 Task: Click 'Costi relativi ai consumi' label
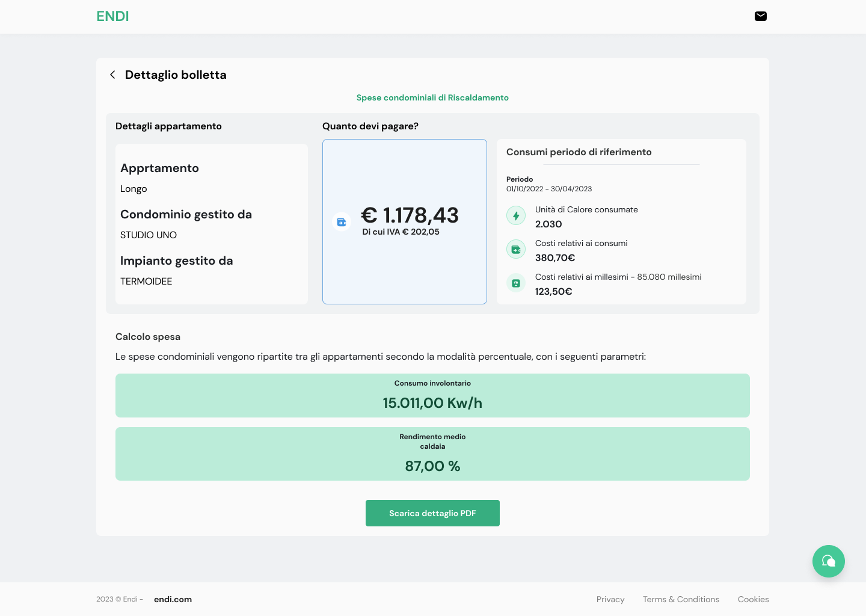click(582, 243)
